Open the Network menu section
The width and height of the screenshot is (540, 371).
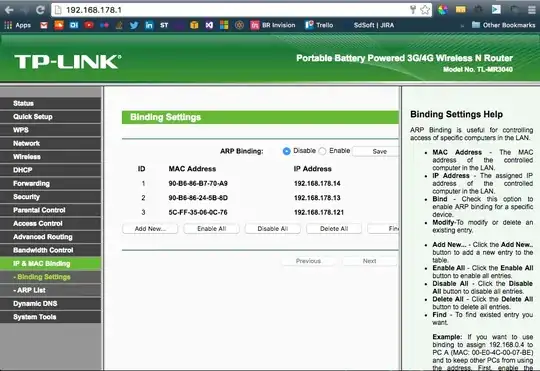[x=51, y=143]
